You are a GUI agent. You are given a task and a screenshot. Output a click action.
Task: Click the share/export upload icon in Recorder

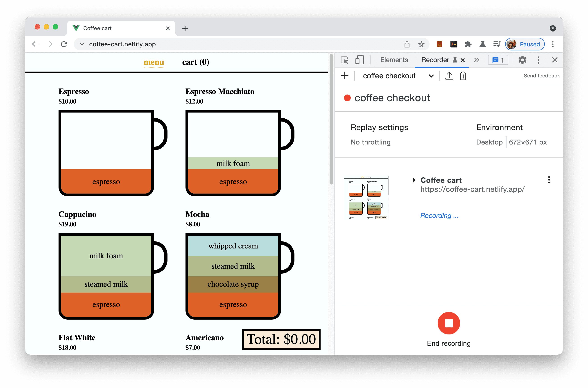(449, 77)
